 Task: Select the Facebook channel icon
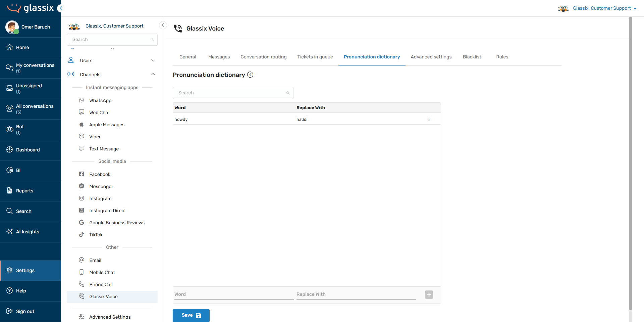click(x=82, y=174)
